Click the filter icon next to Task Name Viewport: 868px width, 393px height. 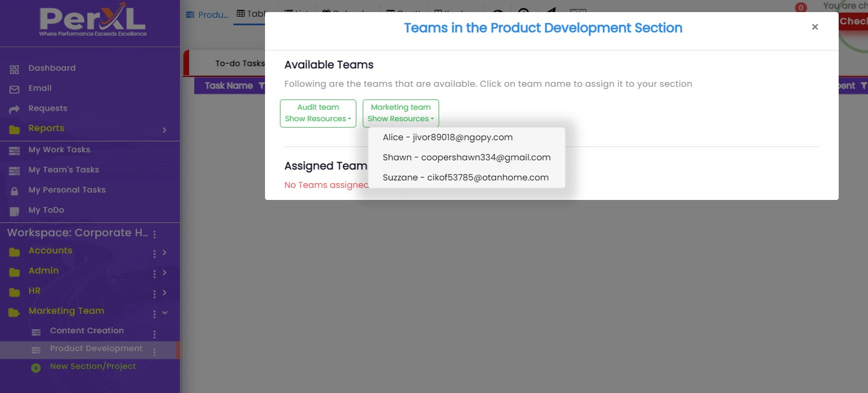(262, 86)
